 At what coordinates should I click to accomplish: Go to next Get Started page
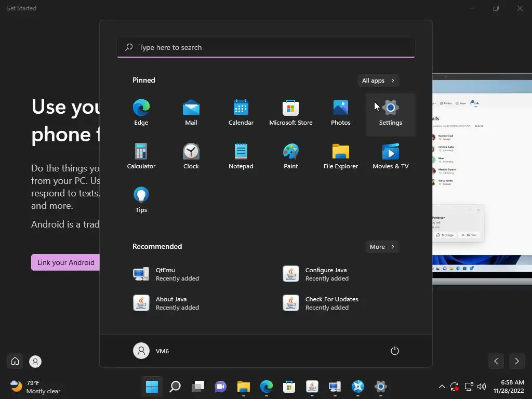click(x=517, y=361)
